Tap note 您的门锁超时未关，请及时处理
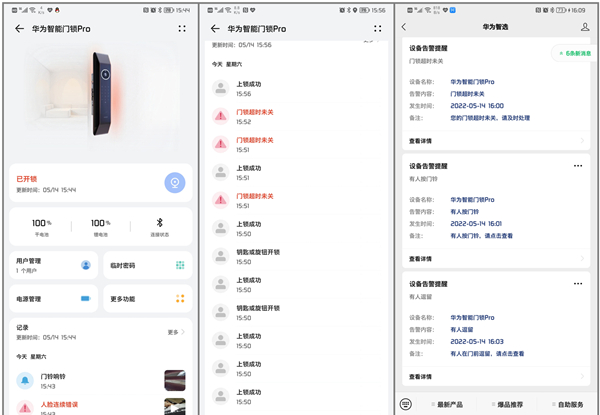Viewport: 600px width, 415px height. click(490, 118)
